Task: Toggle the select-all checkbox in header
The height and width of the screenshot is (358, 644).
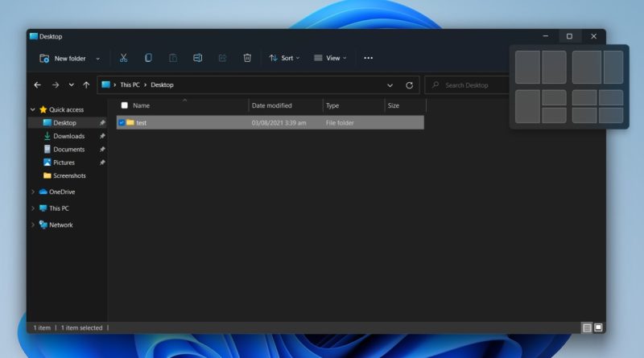Action: pos(125,105)
